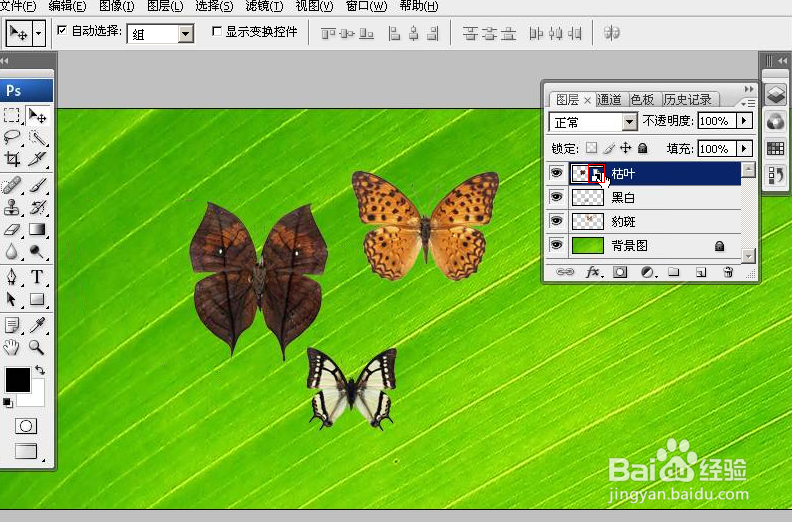Screen dimensions: 792x522
Task: Create a new layer group
Action: [x=674, y=272]
